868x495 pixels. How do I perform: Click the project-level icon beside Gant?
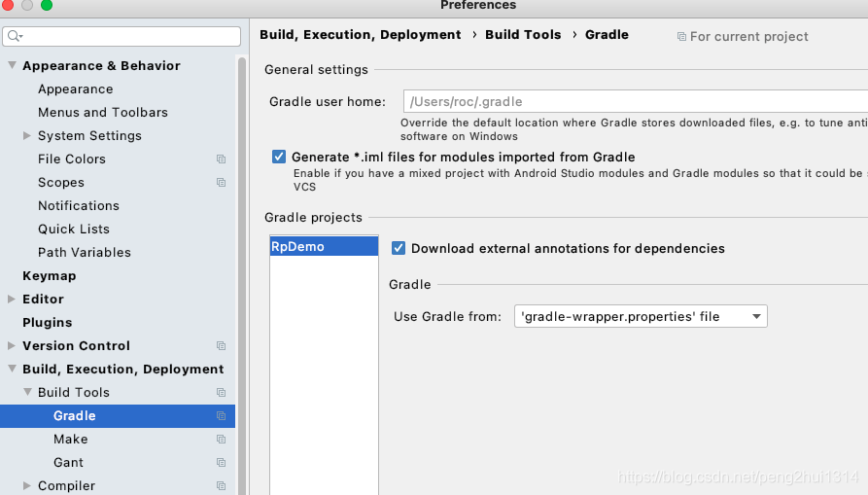pyautogui.click(x=221, y=462)
